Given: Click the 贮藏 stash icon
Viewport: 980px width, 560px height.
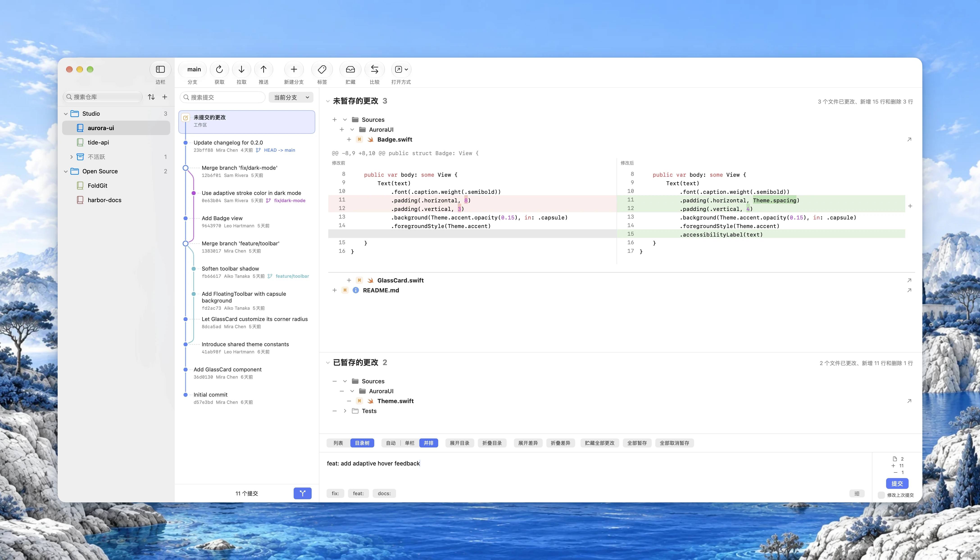Looking at the screenshot, I should tap(350, 69).
